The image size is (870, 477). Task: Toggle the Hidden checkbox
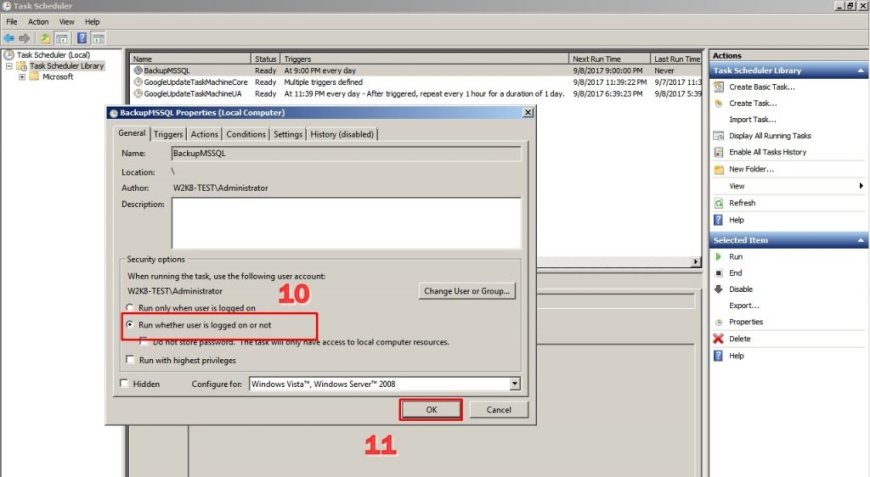[124, 384]
